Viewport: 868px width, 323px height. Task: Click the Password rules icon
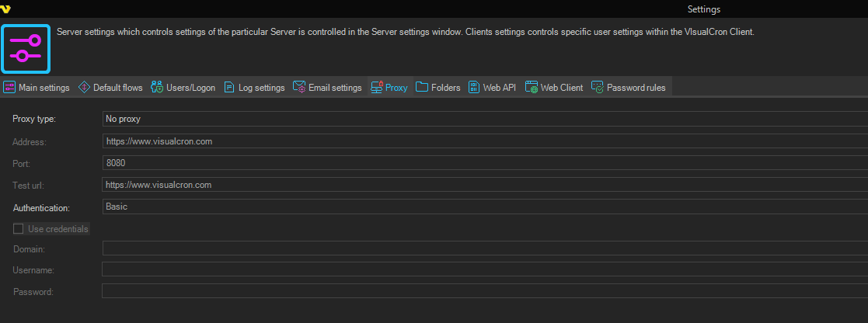coord(598,88)
